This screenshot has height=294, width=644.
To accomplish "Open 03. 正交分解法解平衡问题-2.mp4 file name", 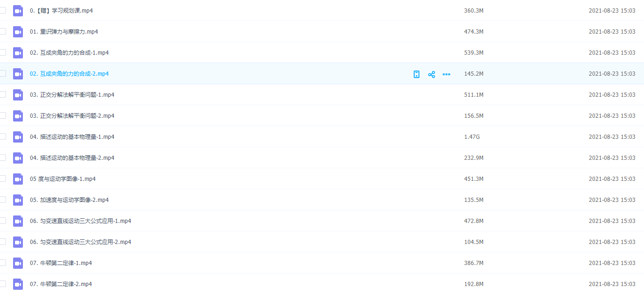I will (x=72, y=116).
